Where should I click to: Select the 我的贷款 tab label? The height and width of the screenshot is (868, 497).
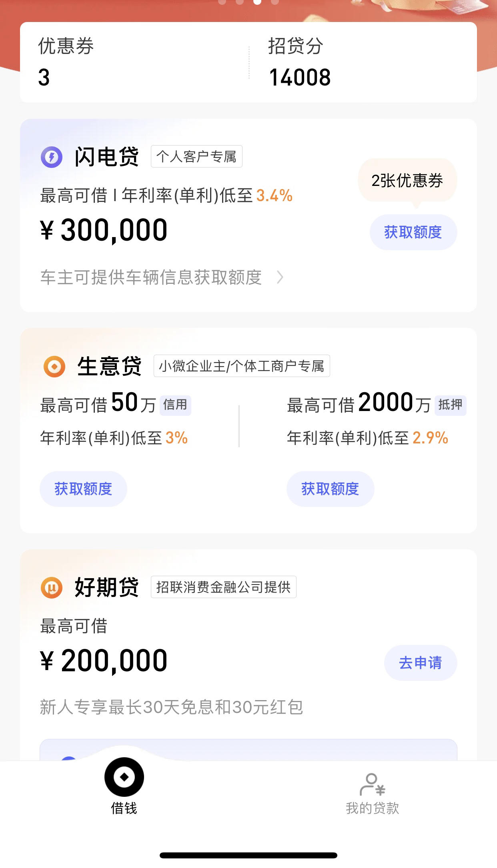[x=372, y=808]
